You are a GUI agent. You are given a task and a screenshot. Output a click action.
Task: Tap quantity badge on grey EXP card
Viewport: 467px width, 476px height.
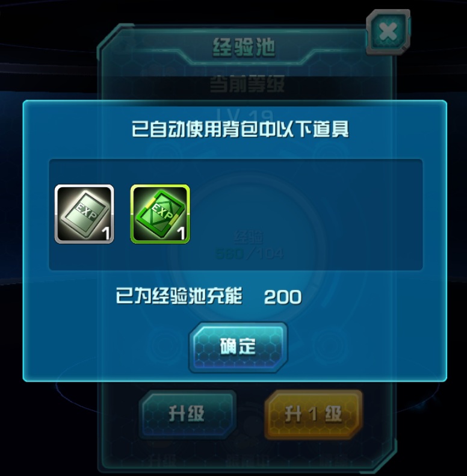click(x=105, y=233)
